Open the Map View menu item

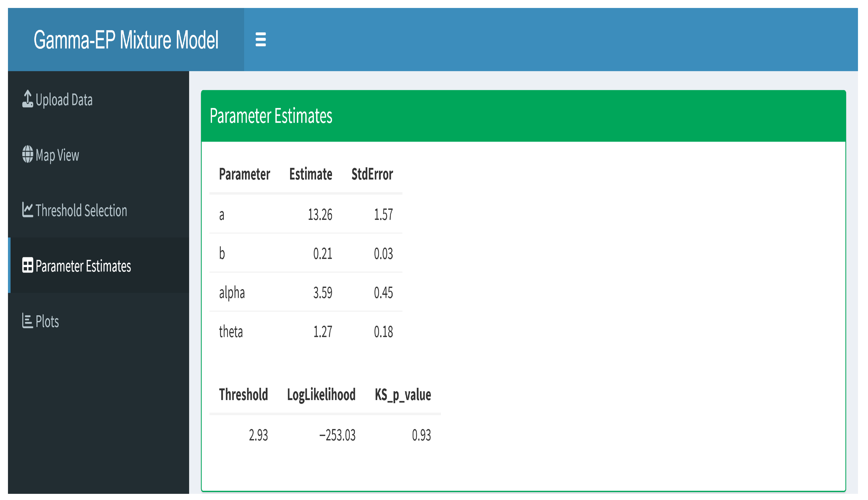tap(98, 155)
